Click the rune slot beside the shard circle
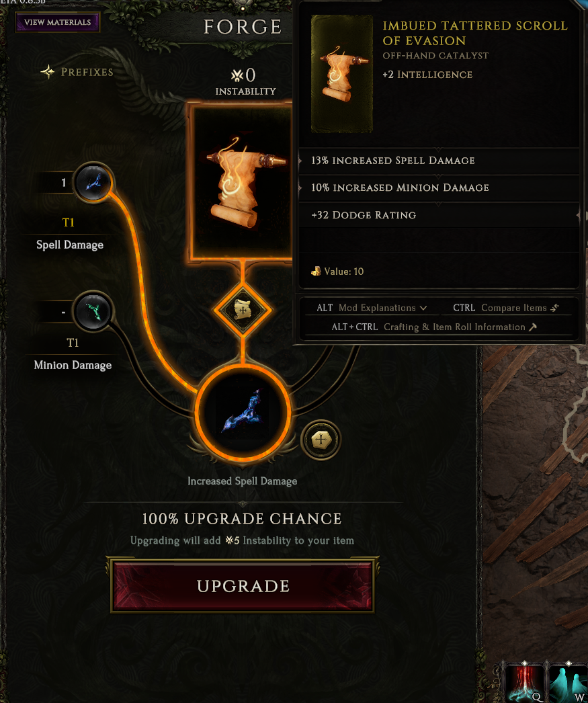This screenshot has height=703, width=588. [321, 440]
